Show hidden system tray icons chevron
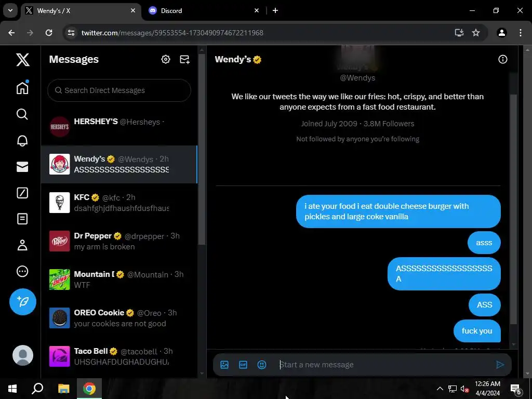Screen dimensions: 532x399 [x=440, y=389]
